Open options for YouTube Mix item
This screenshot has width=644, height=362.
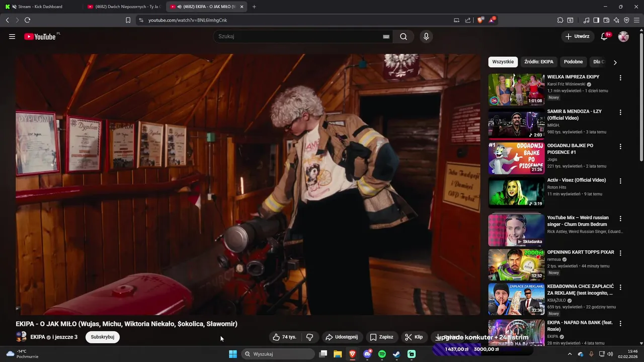click(620, 219)
